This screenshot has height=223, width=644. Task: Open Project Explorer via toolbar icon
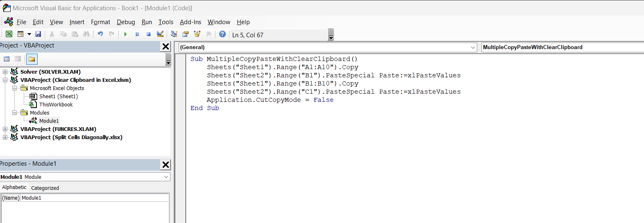click(x=174, y=34)
